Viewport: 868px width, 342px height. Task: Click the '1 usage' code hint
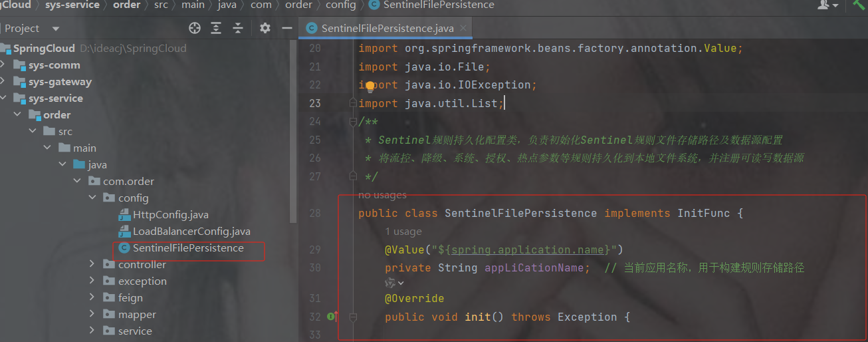tap(403, 232)
